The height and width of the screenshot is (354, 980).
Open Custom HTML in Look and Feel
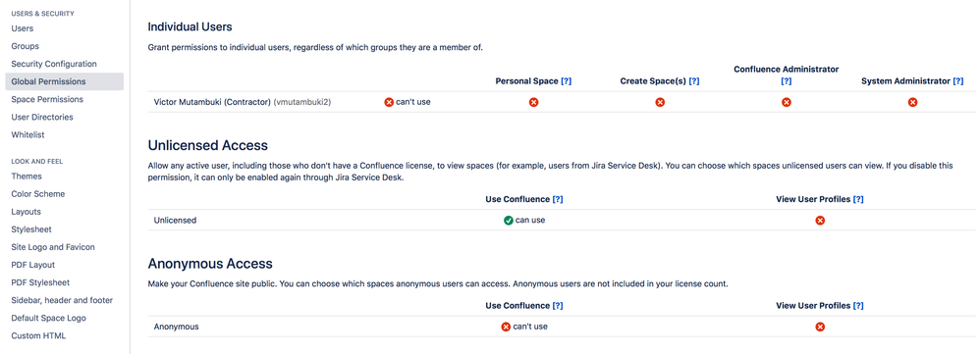click(x=38, y=336)
